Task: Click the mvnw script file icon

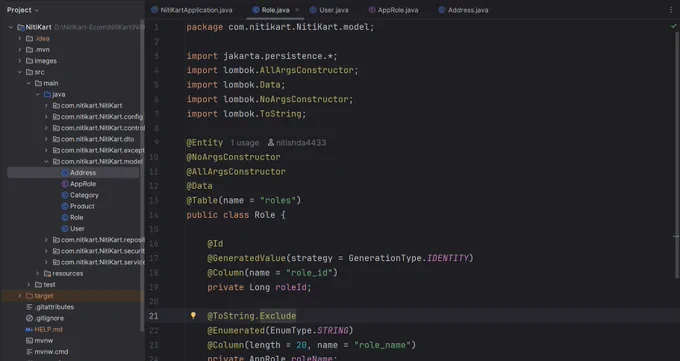Action: 29,341
